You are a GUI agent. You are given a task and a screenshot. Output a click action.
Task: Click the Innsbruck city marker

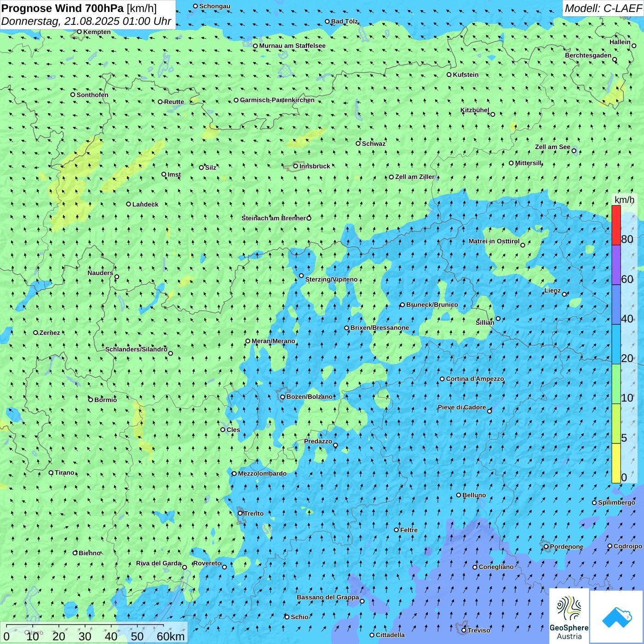pos(296,166)
